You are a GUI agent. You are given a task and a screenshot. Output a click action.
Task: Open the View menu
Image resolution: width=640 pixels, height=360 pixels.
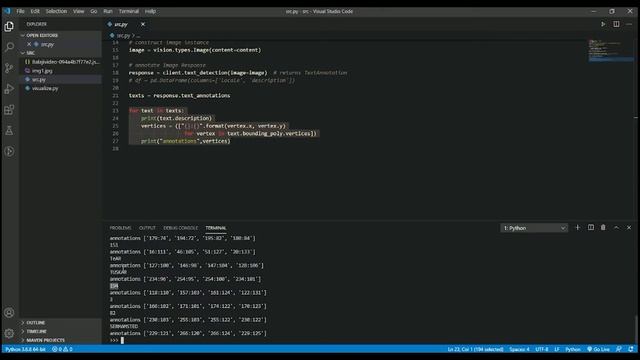click(79, 11)
